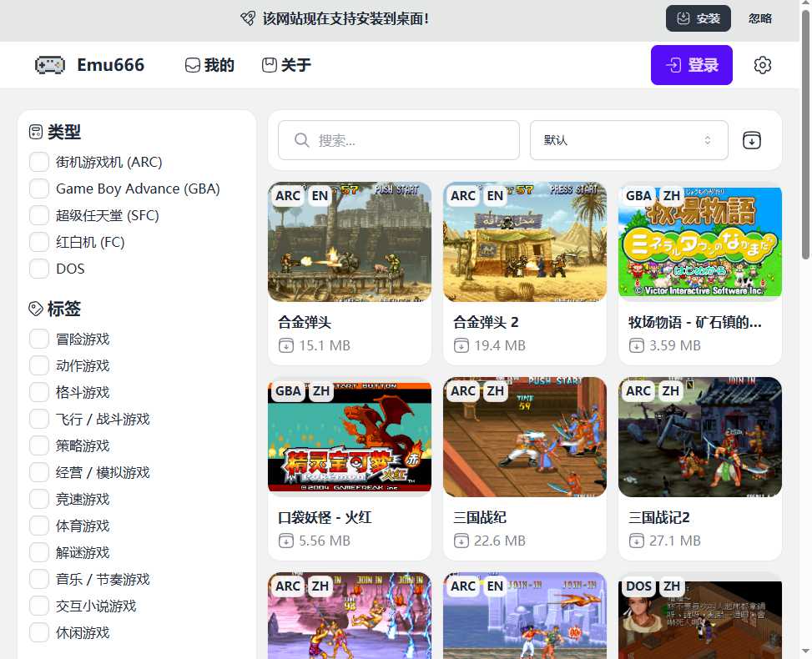The image size is (812, 659).
Task: Open the 默认 sort dropdown
Action: coord(628,140)
